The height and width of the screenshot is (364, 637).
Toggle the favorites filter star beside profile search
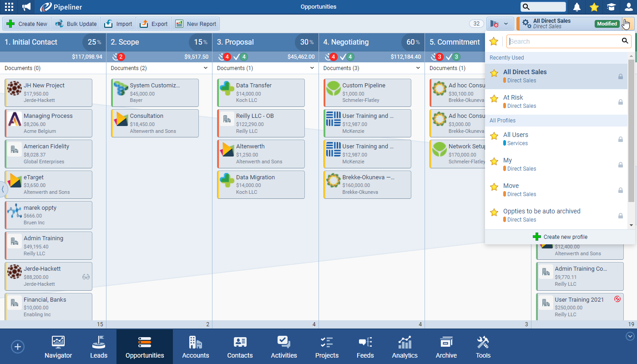pos(494,41)
